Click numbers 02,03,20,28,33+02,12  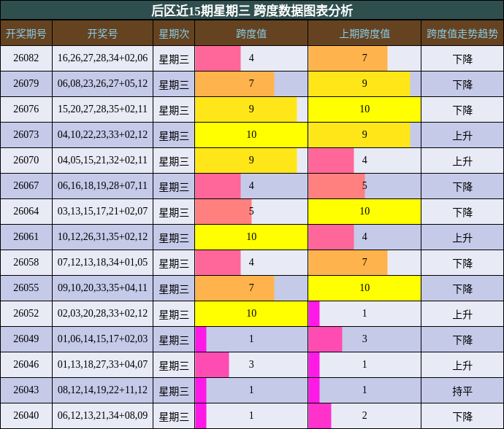(x=102, y=314)
